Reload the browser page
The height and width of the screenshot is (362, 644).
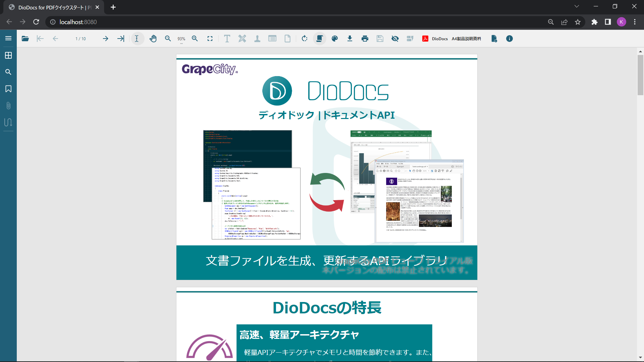36,22
